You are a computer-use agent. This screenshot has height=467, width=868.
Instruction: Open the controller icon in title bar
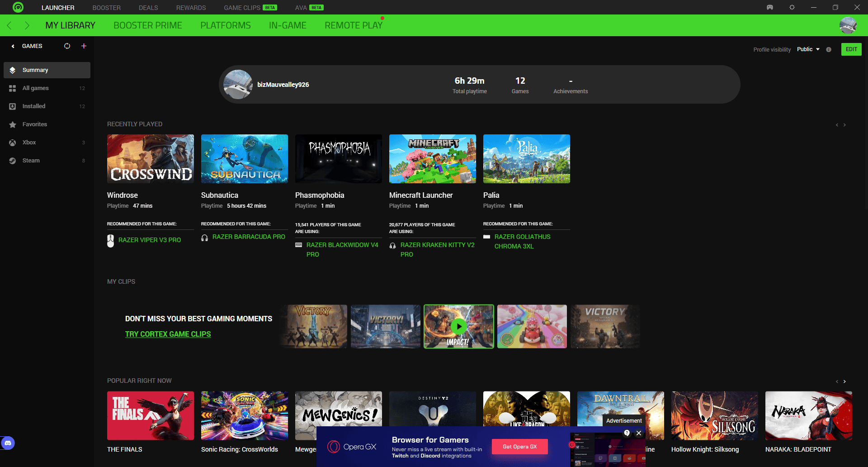point(770,7)
